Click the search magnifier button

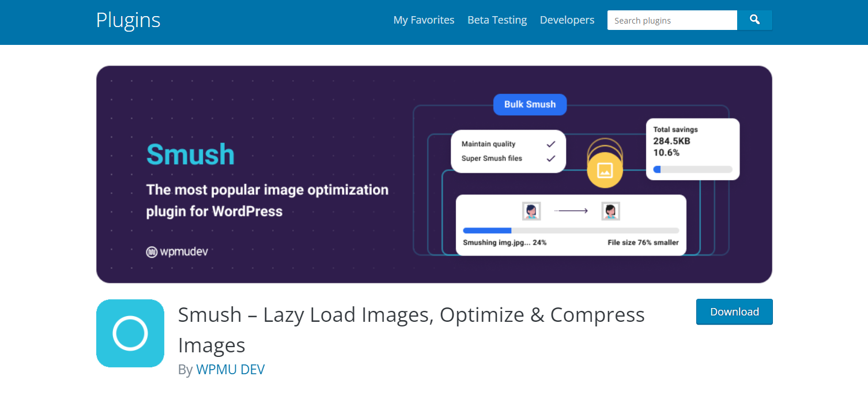pyautogui.click(x=754, y=20)
